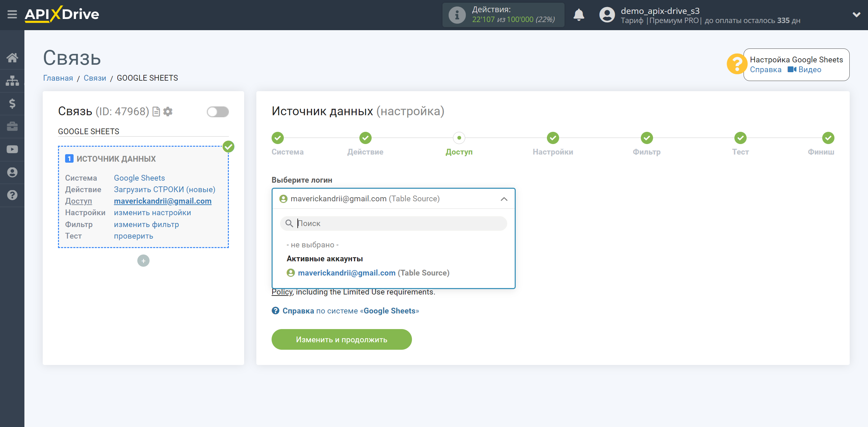The image size is (868, 427).
Task: Click the ApiX-Drive logo
Action: pos(62,14)
